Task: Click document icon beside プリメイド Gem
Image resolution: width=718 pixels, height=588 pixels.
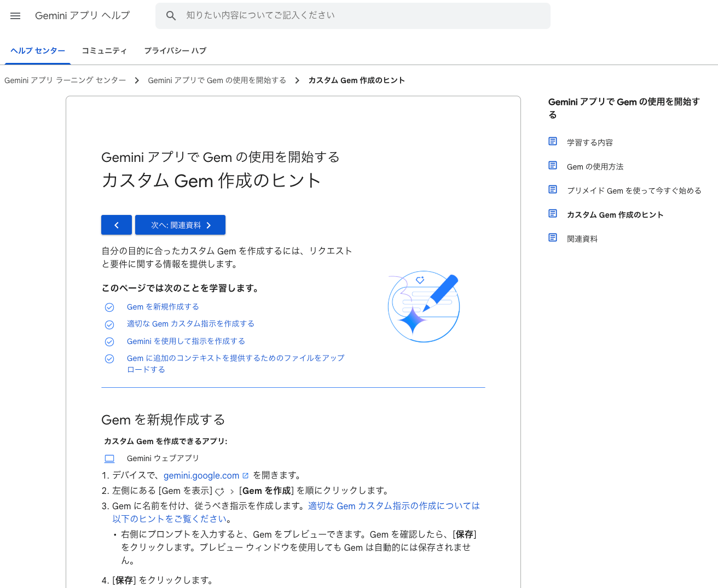Action: (x=553, y=189)
